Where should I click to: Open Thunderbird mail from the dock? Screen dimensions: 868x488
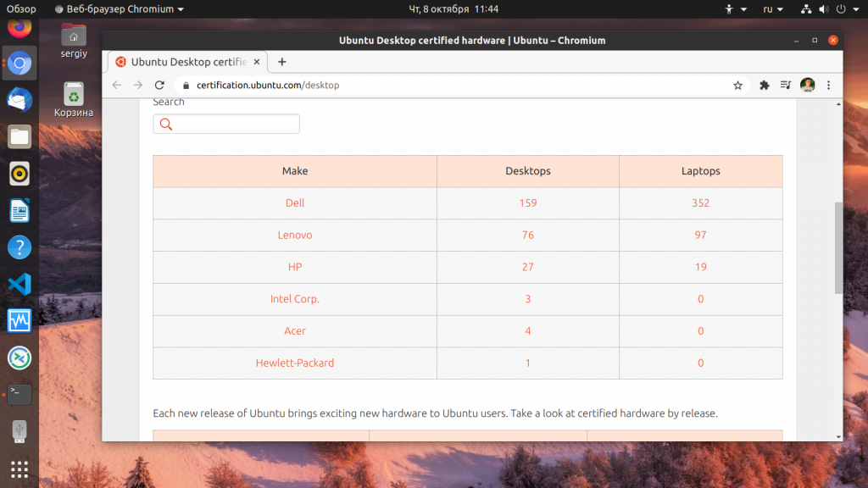[x=19, y=100]
